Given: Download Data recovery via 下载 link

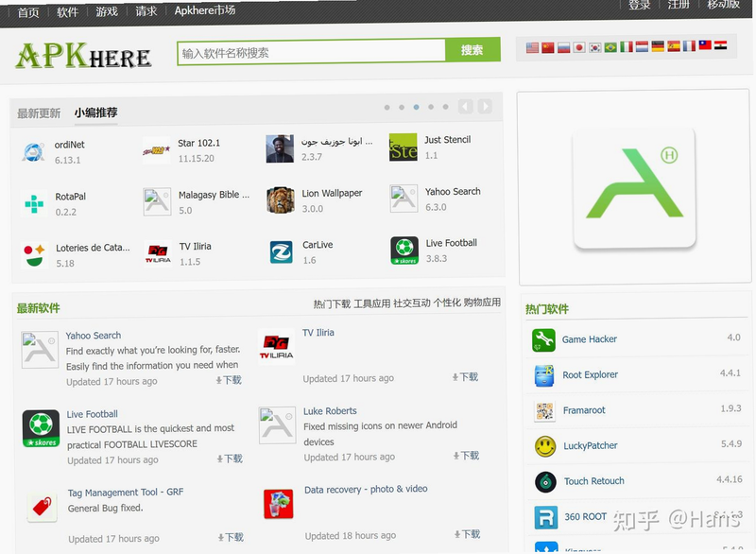Looking at the screenshot, I should click(467, 534).
